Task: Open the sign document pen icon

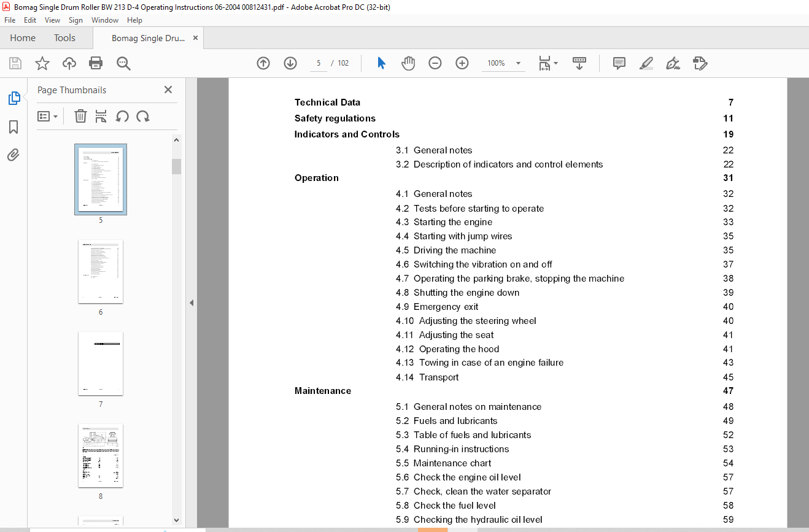Action: (673, 63)
